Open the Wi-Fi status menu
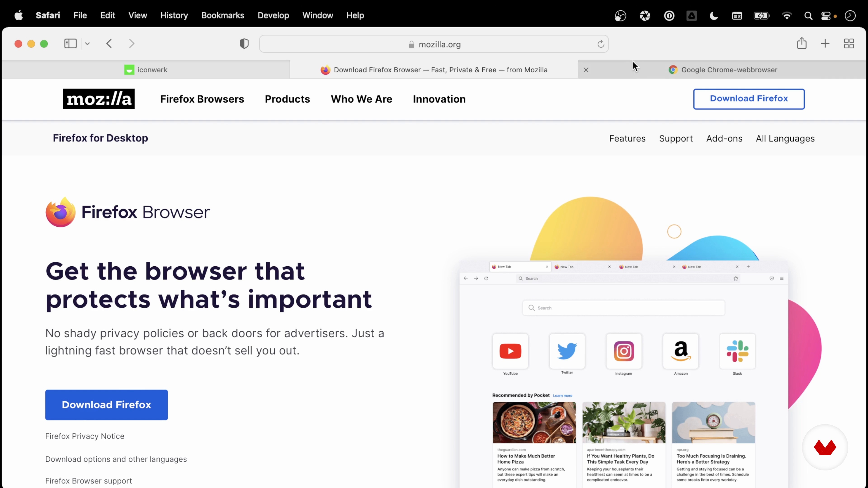This screenshot has height=488, width=868. (786, 16)
